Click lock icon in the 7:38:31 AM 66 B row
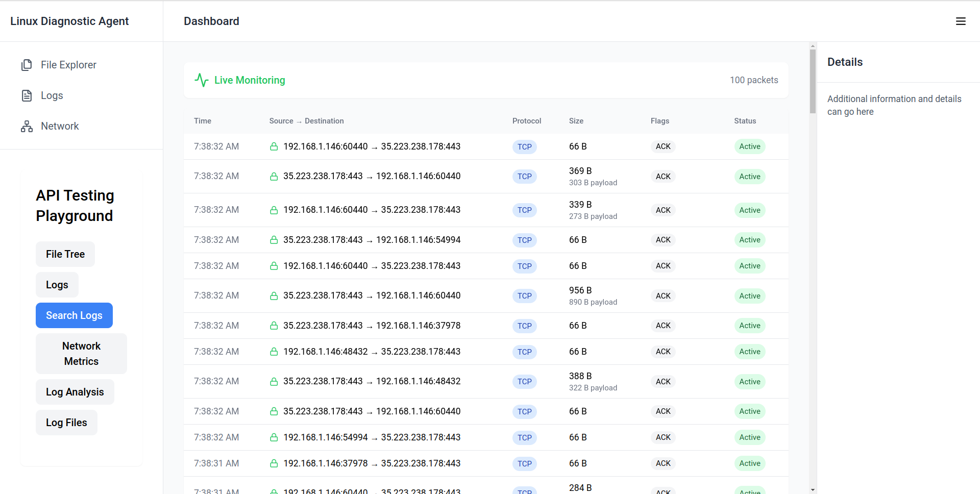Screen dimensions: 980x494 pyautogui.click(x=274, y=463)
